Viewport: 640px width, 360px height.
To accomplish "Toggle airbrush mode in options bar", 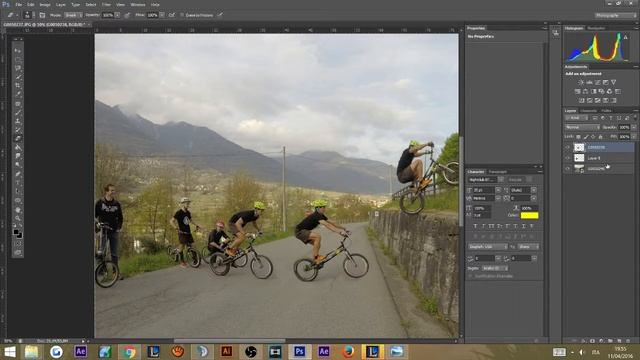I will click(x=172, y=15).
